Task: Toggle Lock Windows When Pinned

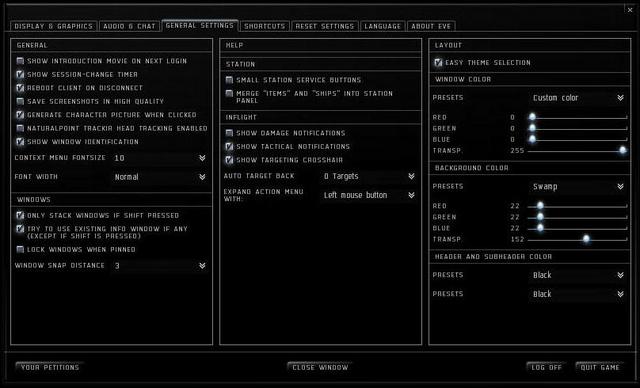Action: pyautogui.click(x=20, y=249)
